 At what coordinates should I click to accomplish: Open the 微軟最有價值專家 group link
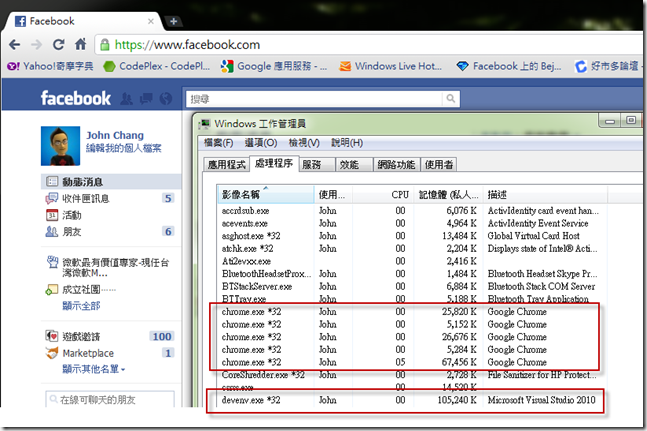(x=116, y=267)
